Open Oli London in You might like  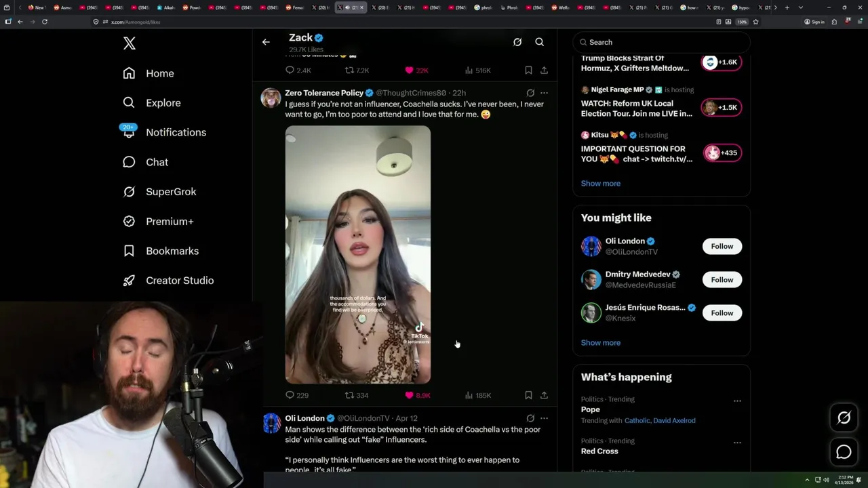[x=625, y=241]
